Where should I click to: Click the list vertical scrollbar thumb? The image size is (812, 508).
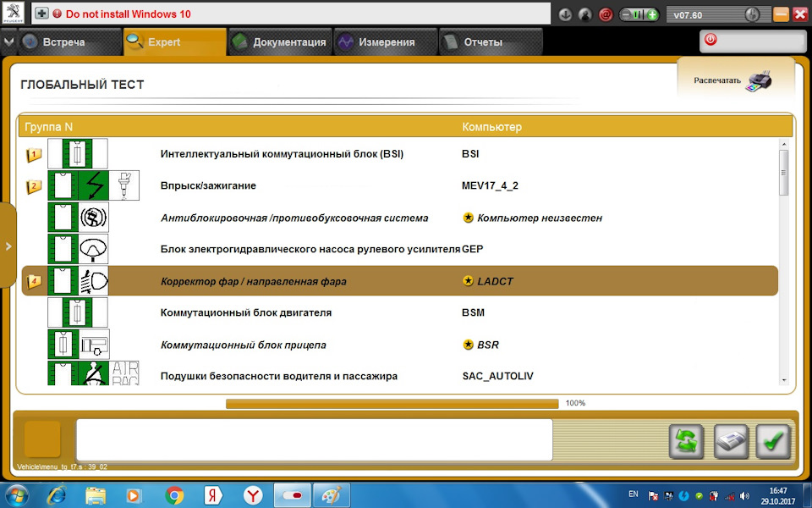pos(783,173)
